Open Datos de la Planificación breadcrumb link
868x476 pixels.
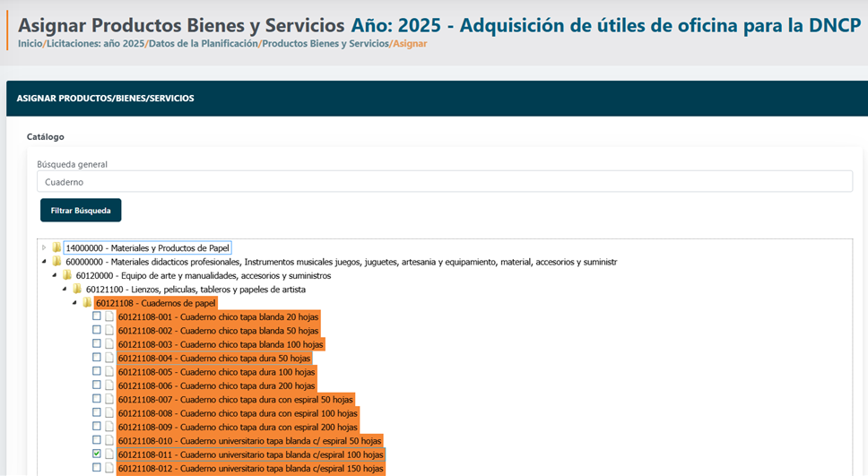point(203,43)
